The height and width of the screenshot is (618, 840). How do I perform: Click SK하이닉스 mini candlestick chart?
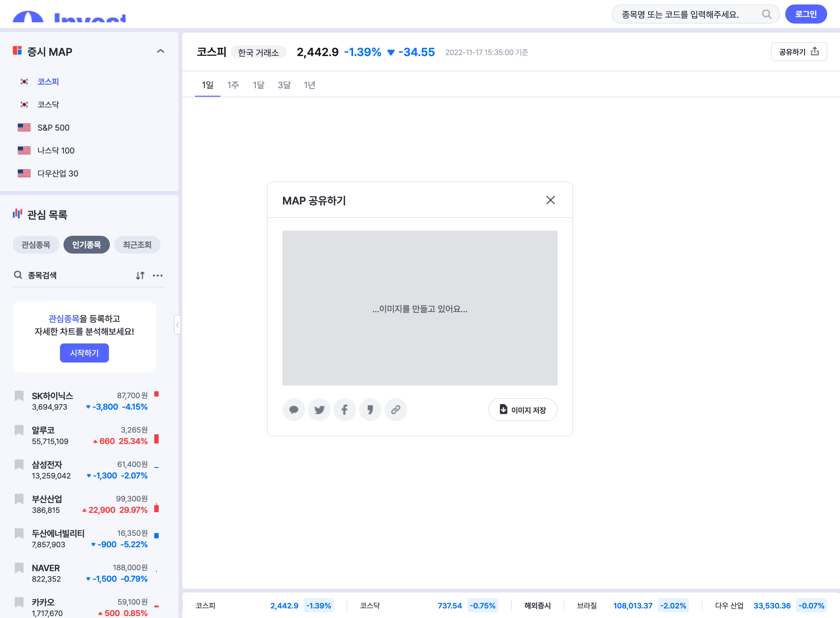pyautogui.click(x=156, y=394)
